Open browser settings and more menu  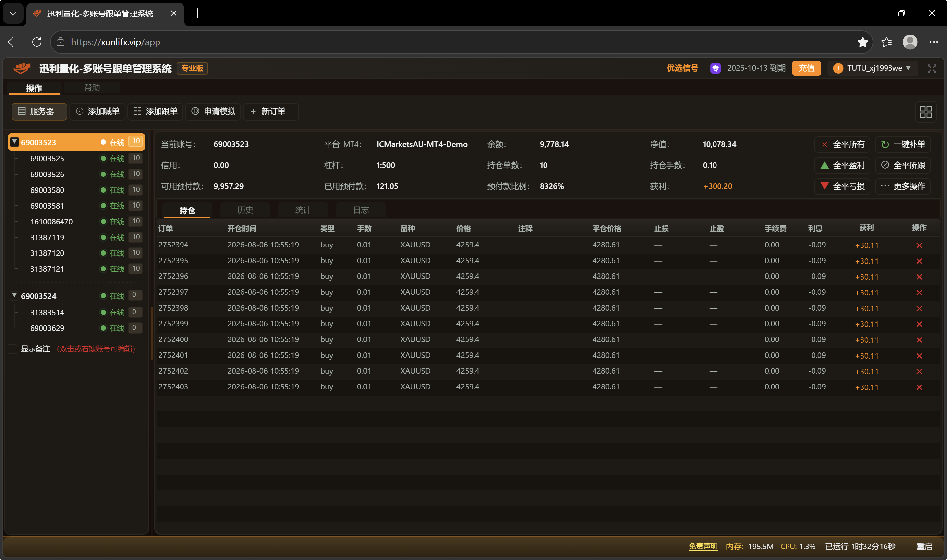[934, 42]
